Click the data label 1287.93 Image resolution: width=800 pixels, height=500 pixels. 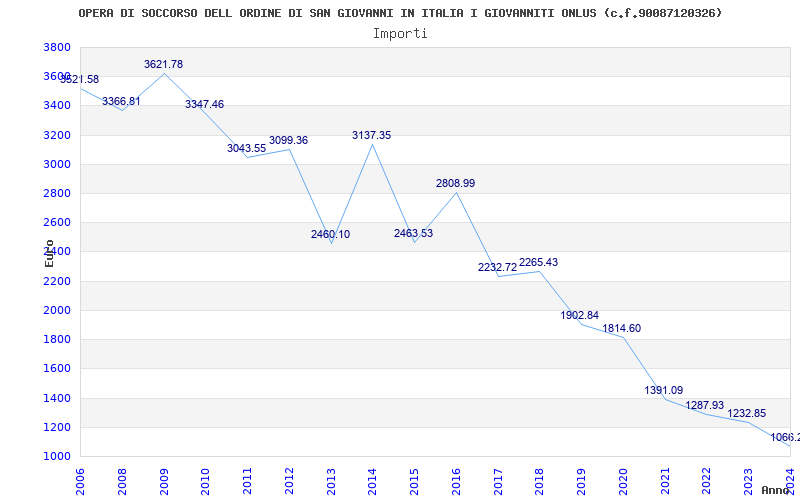point(705,405)
